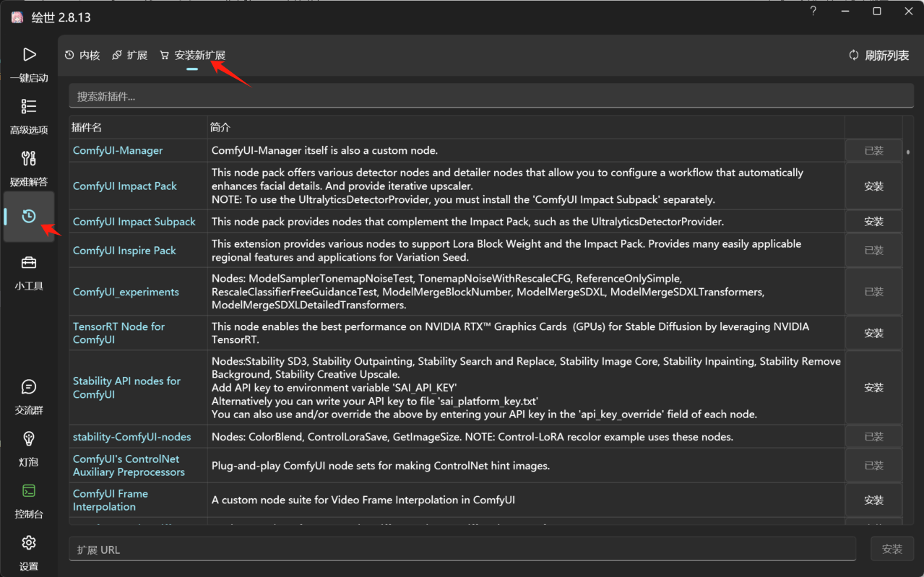Switch to the 安装新扩展 tab
This screenshot has width=924, height=577.
point(192,55)
